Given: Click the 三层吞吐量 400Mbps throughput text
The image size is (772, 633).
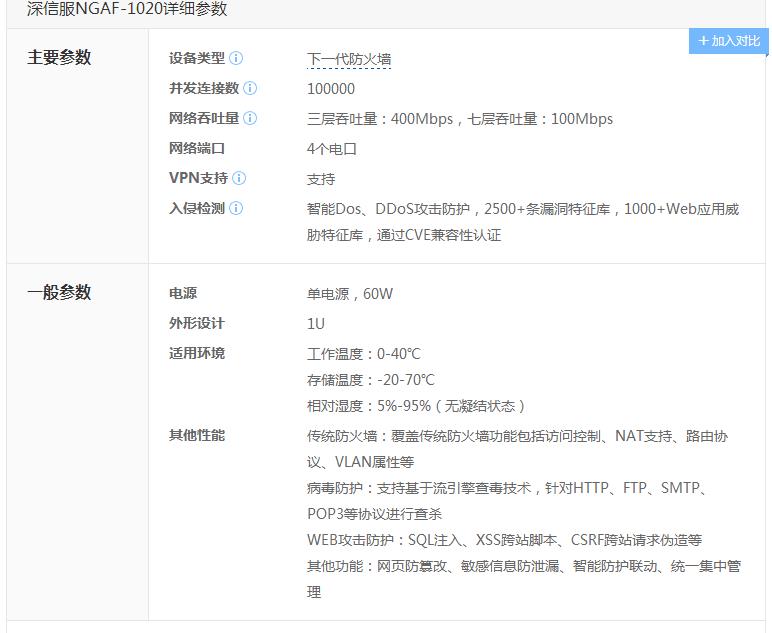Looking at the screenshot, I should (380, 119).
